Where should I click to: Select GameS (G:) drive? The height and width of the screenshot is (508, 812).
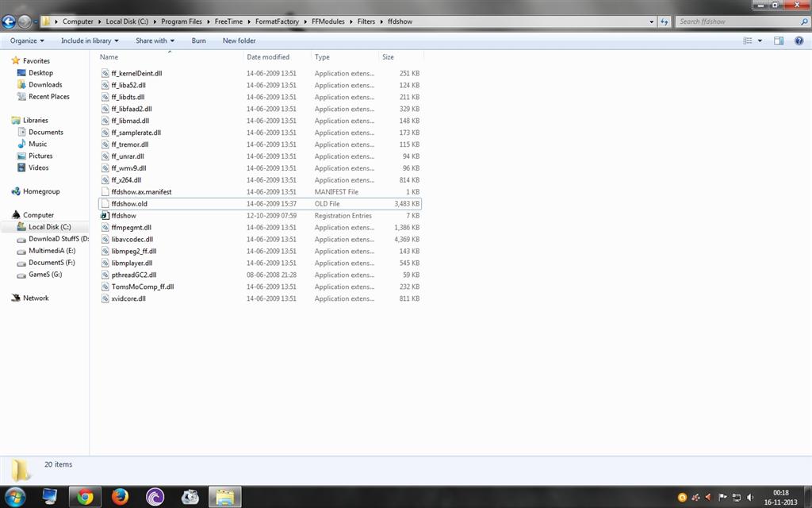pos(45,275)
